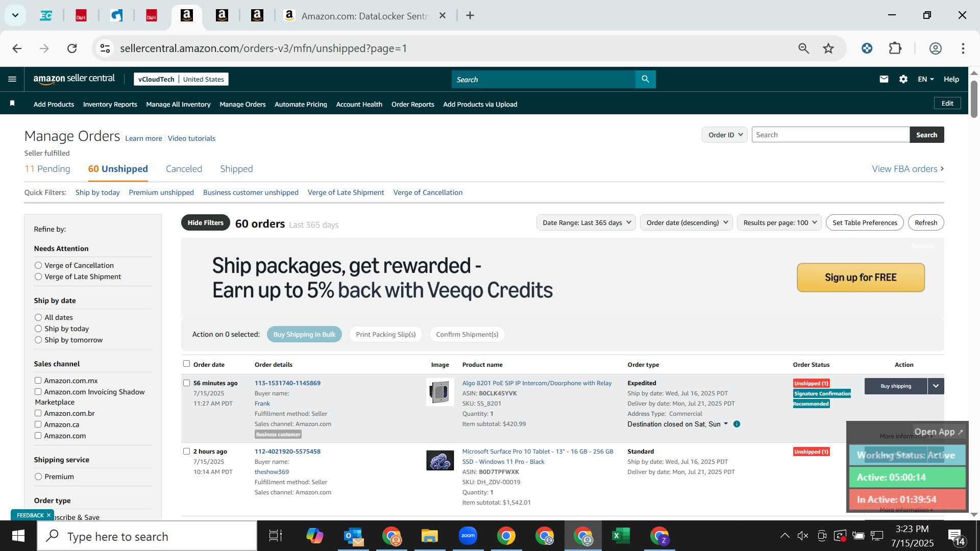This screenshot has height=551, width=980.
Task: Click the Surface Pro product thumbnail
Action: (440, 461)
